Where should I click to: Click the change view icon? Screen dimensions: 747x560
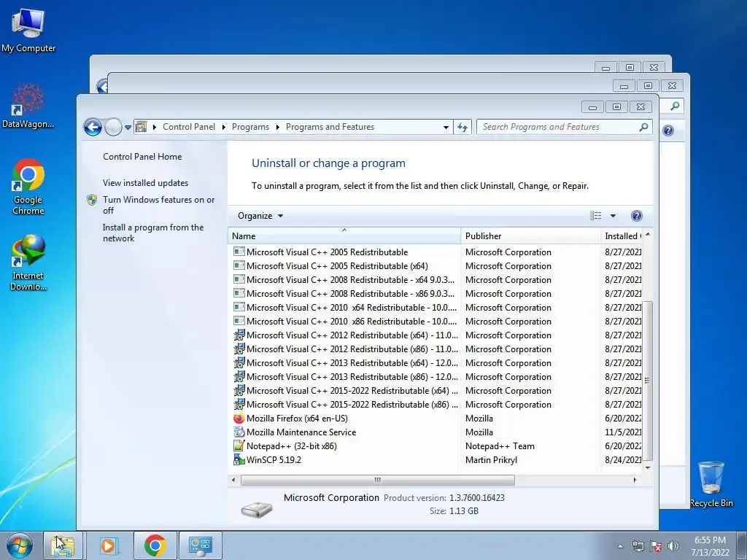[x=595, y=216]
